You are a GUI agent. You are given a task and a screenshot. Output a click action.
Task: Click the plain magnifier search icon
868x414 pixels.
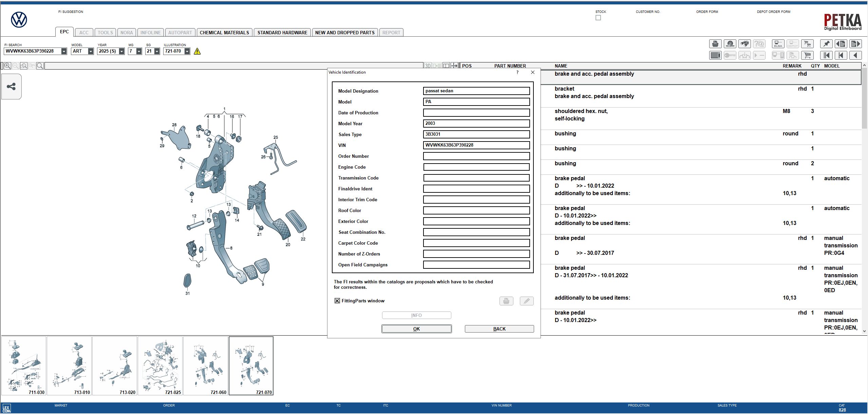(40, 66)
